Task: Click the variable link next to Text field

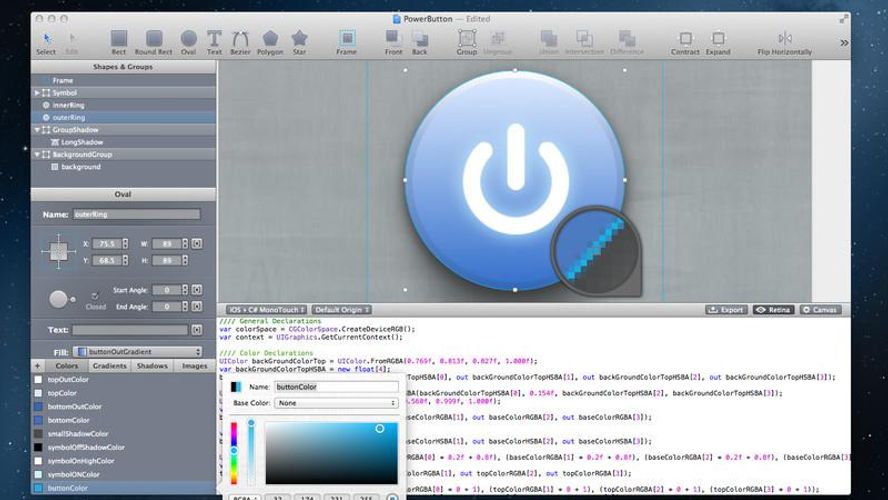Action: (x=197, y=330)
